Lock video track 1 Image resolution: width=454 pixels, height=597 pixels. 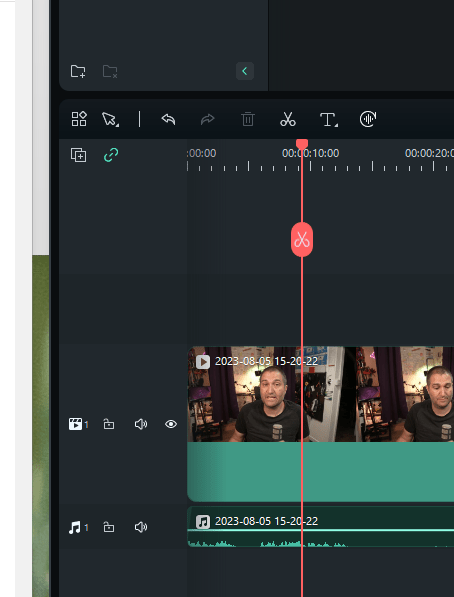point(109,424)
